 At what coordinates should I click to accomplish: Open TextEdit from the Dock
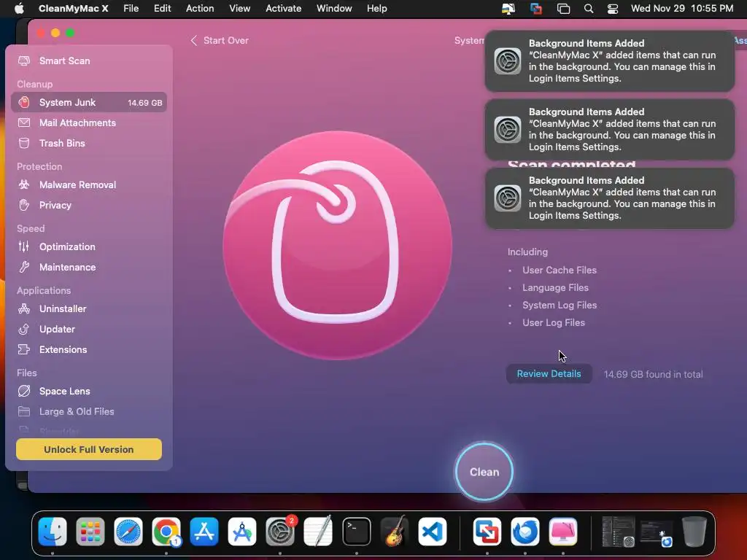click(x=318, y=532)
